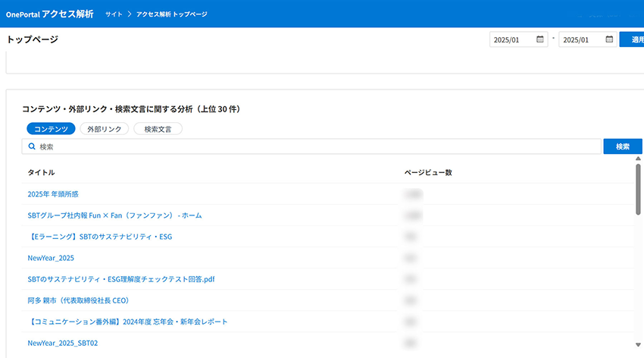Click the scrollbar up arrow
The height and width of the screenshot is (358, 644).
coord(638,159)
